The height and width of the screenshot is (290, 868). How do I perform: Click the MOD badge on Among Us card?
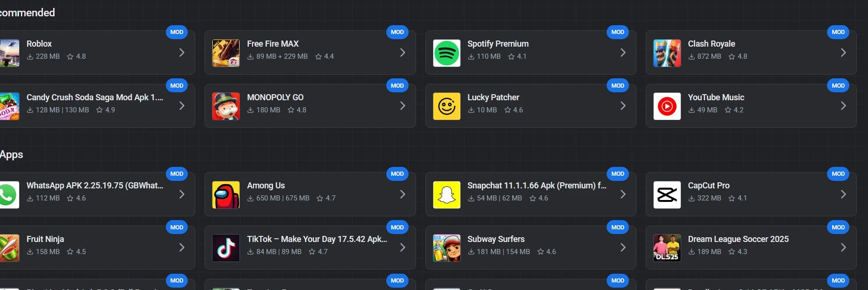coord(397,174)
